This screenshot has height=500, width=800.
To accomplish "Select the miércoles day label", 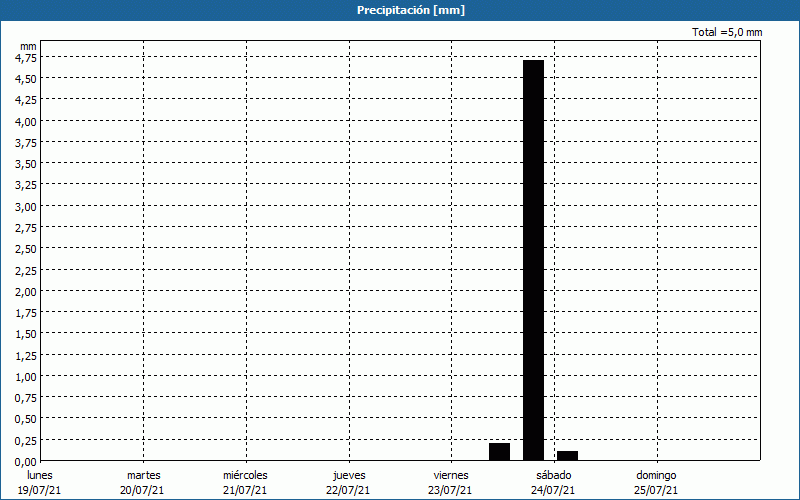I will 245,475.
